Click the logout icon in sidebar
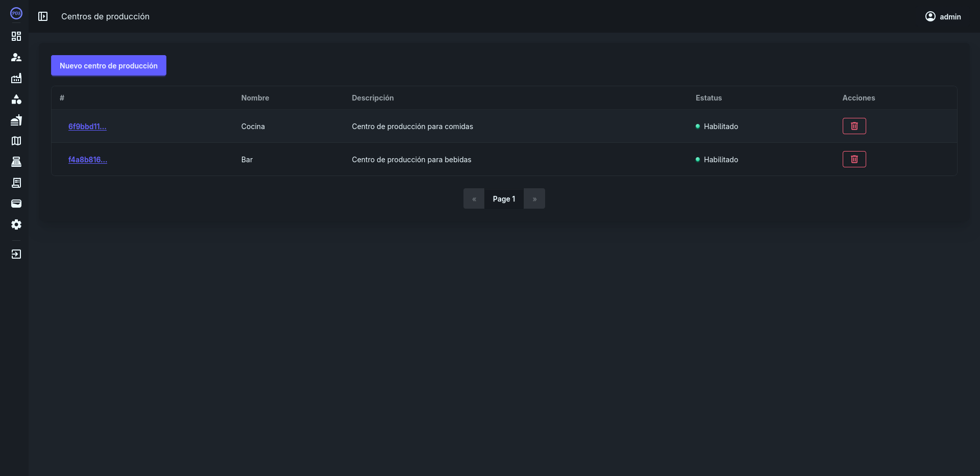Screen dimensions: 980x476 (16, 254)
